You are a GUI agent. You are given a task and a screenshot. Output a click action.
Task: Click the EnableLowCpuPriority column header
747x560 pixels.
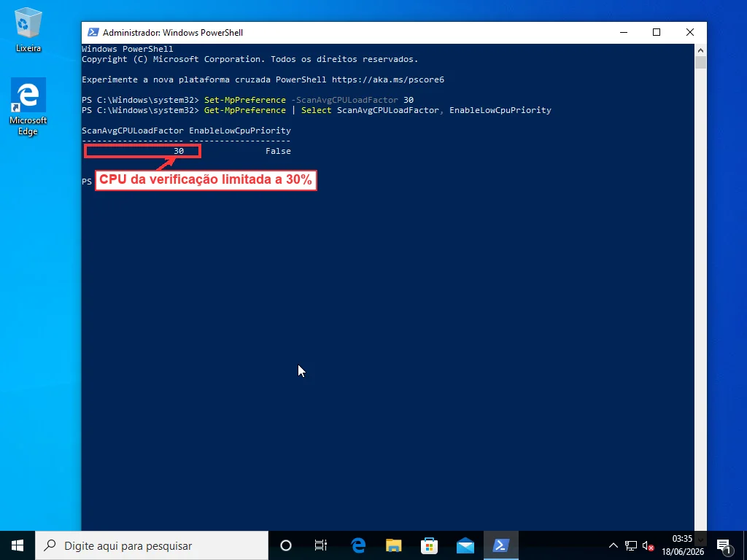click(x=240, y=131)
